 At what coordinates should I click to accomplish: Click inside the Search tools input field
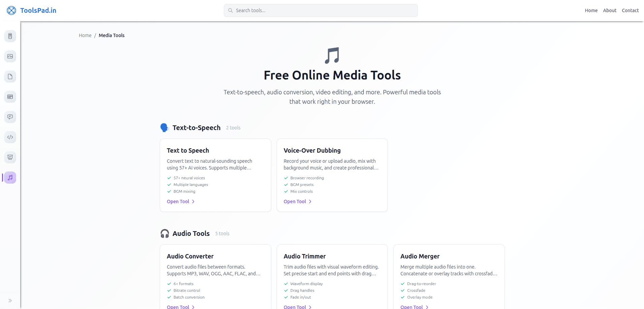pos(320,10)
